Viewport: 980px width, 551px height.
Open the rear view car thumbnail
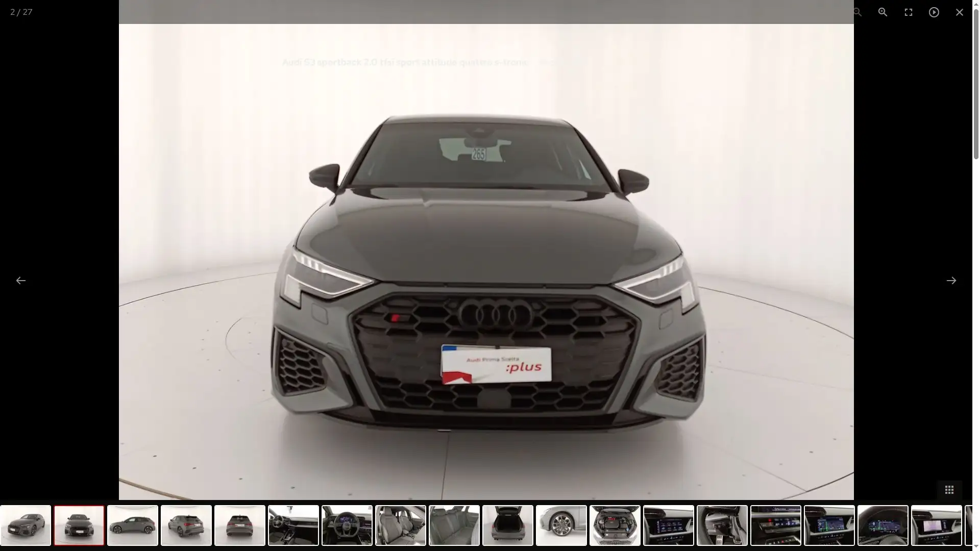[240, 525]
